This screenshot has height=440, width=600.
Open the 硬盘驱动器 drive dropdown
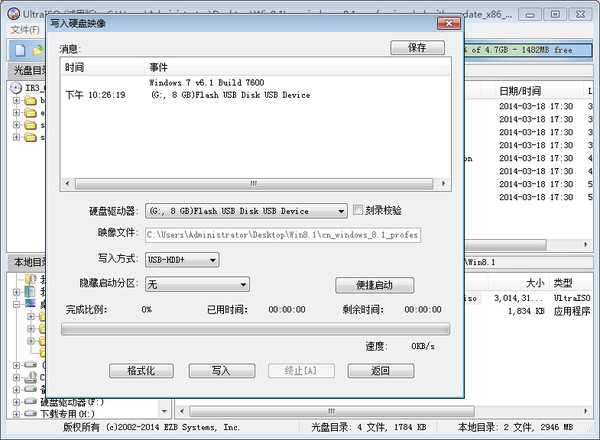pos(246,211)
